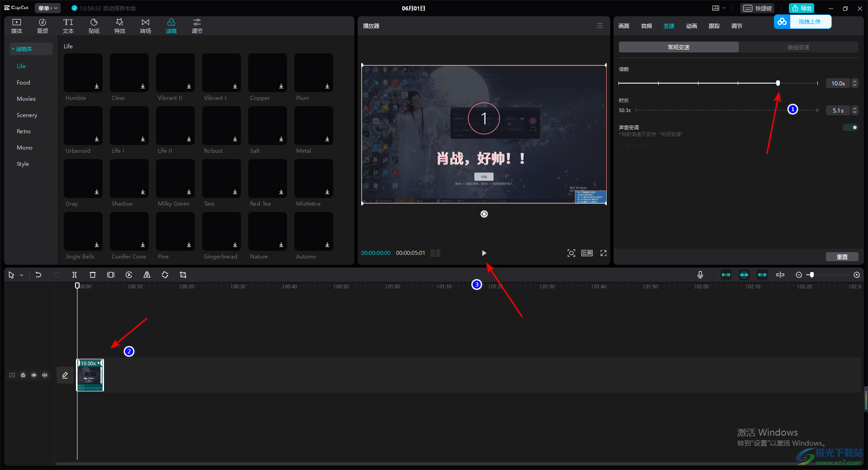Adjust the 时长 duration stepper
The height and width of the screenshot is (470, 868).
pos(854,110)
